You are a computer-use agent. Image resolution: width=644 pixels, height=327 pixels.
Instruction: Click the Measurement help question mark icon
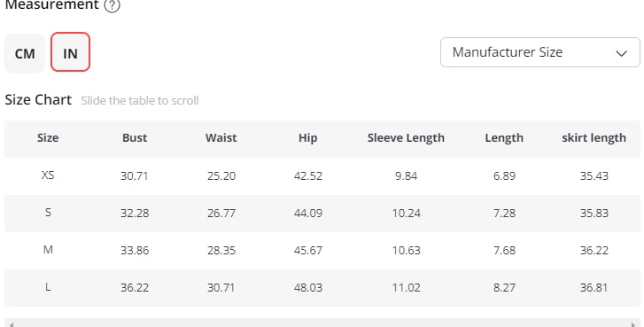pyautogui.click(x=112, y=5)
